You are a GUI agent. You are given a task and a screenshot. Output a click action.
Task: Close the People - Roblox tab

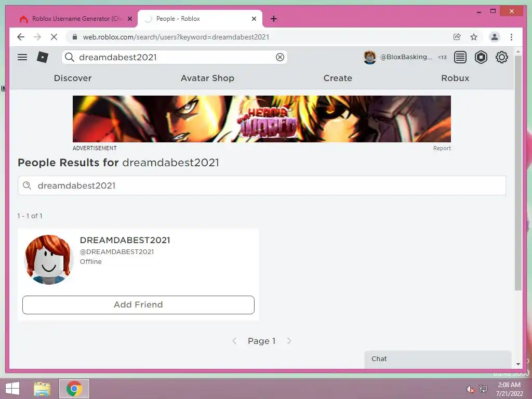coord(254,19)
